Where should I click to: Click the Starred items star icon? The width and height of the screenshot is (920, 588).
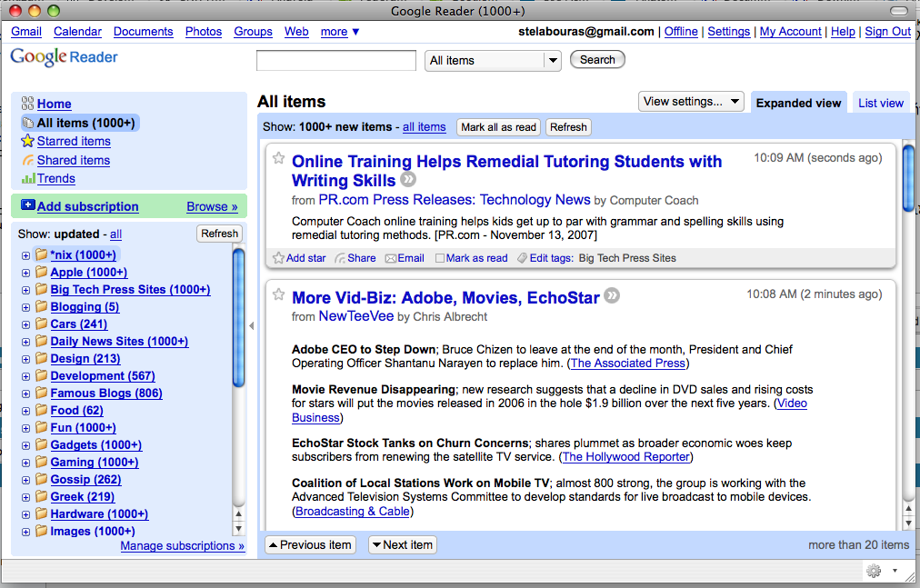tap(27, 142)
